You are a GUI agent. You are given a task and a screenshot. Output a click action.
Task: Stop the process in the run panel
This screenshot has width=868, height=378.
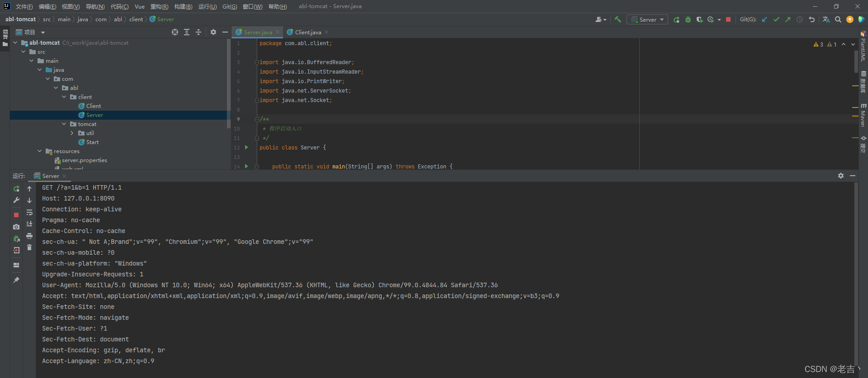[16, 215]
